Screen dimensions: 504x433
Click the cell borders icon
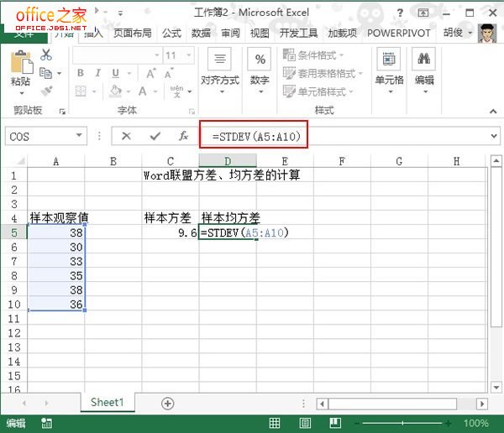(81, 91)
